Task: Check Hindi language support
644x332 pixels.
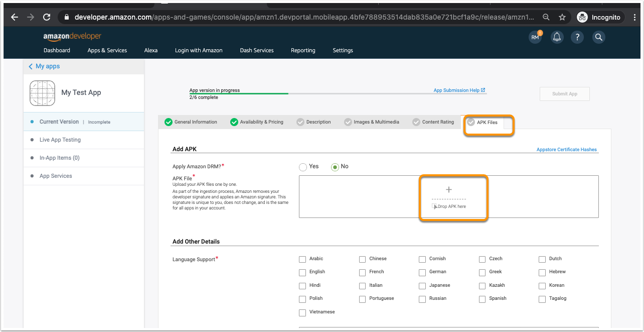Action: pos(302,286)
